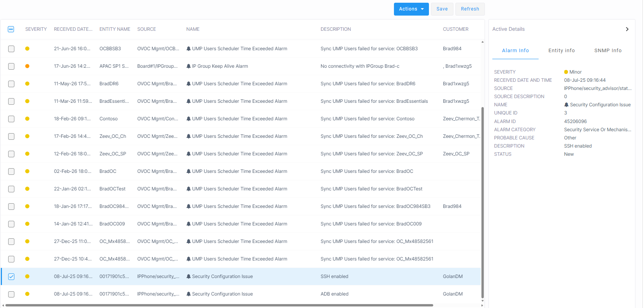Click the yellow severity dot for OCBBSB3
Viewport: 644px width, 308px height.
click(27, 49)
